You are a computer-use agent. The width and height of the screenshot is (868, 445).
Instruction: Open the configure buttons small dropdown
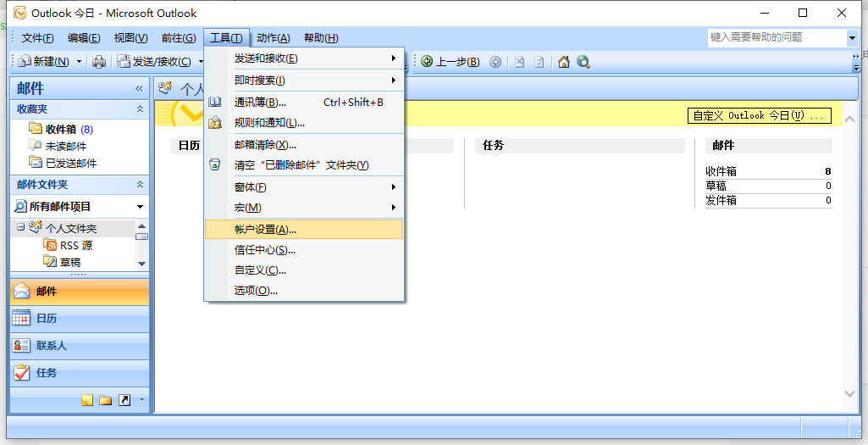141,399
